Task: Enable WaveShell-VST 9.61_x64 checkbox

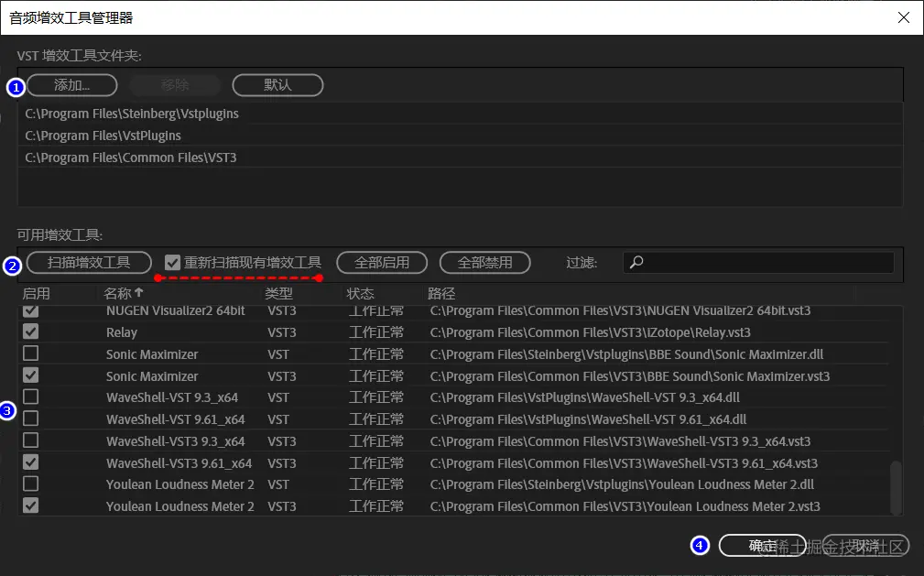Action: [x=30, y=418]
